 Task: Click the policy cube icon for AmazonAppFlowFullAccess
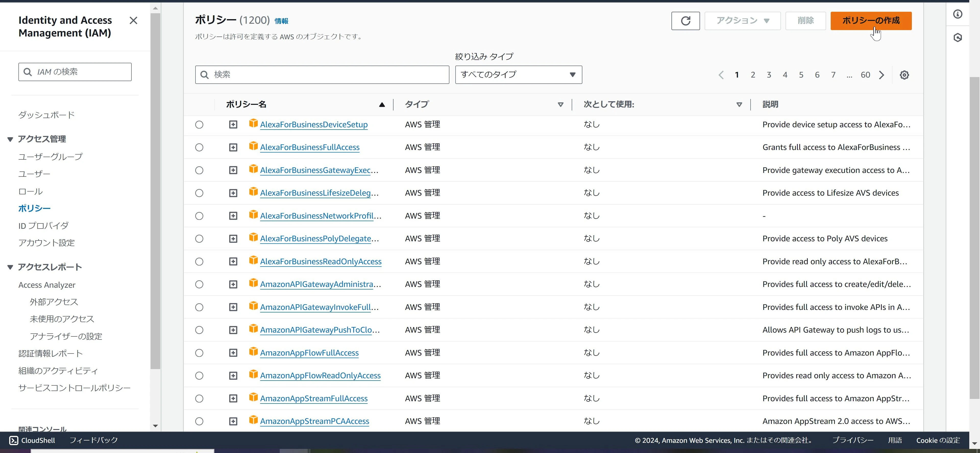[253, 351]
